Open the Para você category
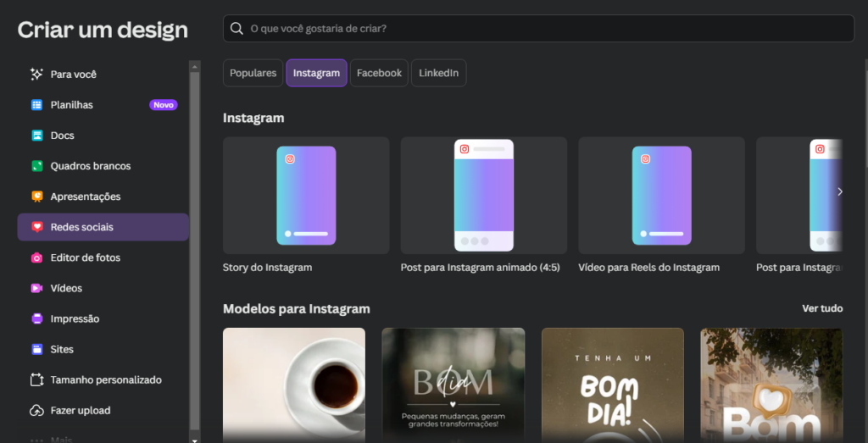The height and width of the screenshot is (443, 868). pyautogui.click(x=103, y=74)
